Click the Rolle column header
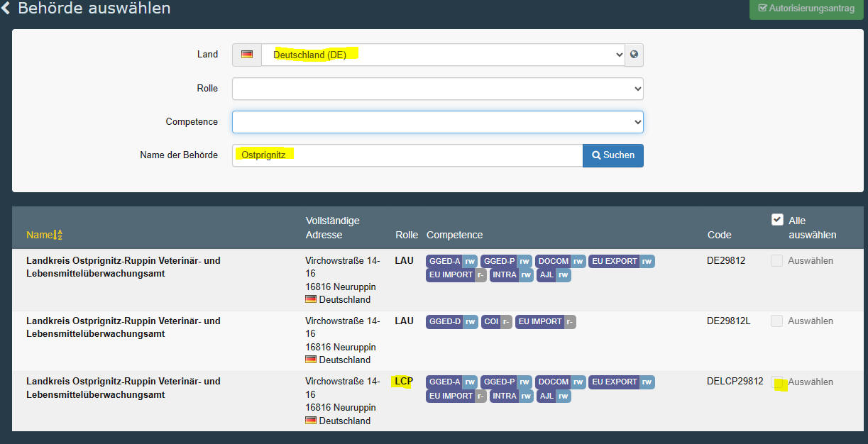Screen dimensions: 868x444 click(406, 235)
